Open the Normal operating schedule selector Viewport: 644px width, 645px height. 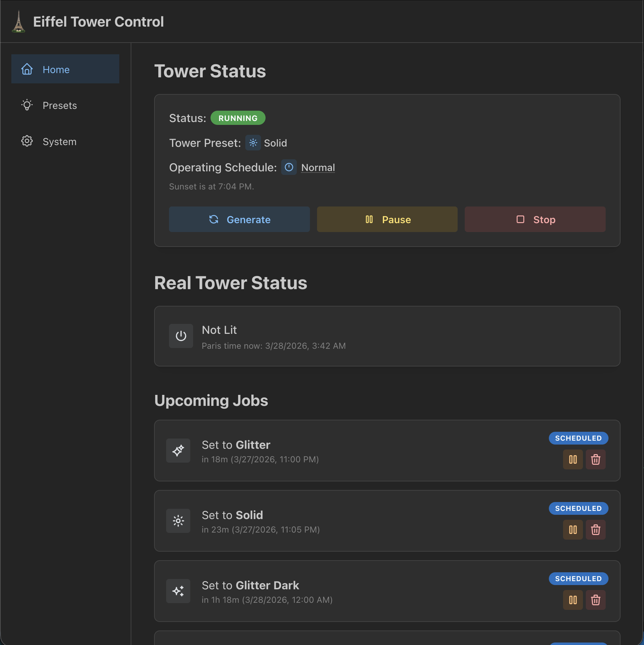tap(318, 167)
